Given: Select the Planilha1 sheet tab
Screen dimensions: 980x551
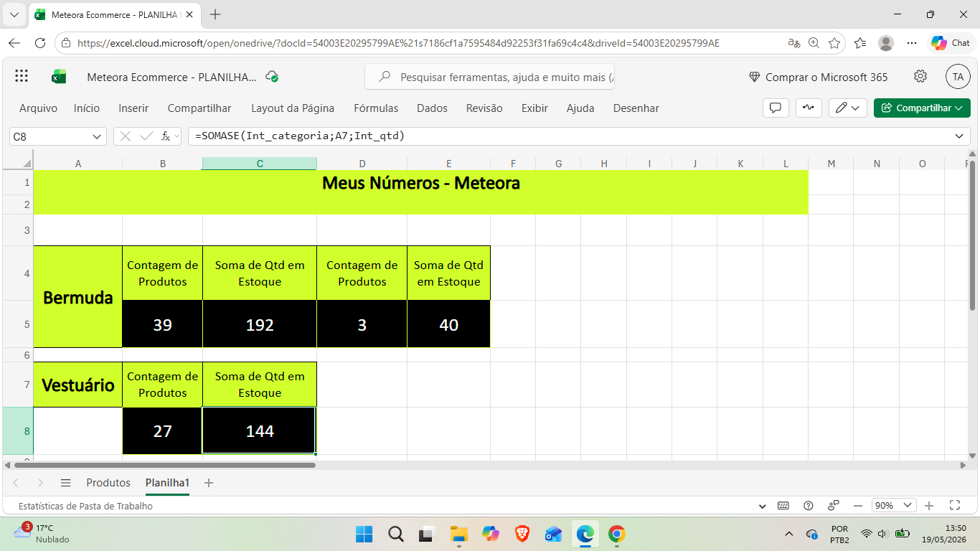Looking at the screenshot, I should pyautogui.click(x=167, y=483).
